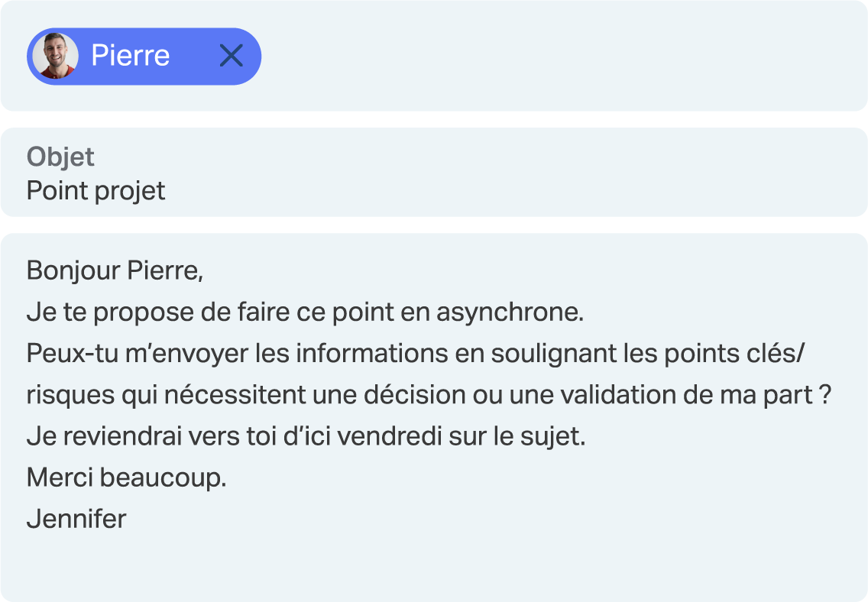Click empty area below the signature
The width and height of the screenshot is (868, 602).
[428, 565]
